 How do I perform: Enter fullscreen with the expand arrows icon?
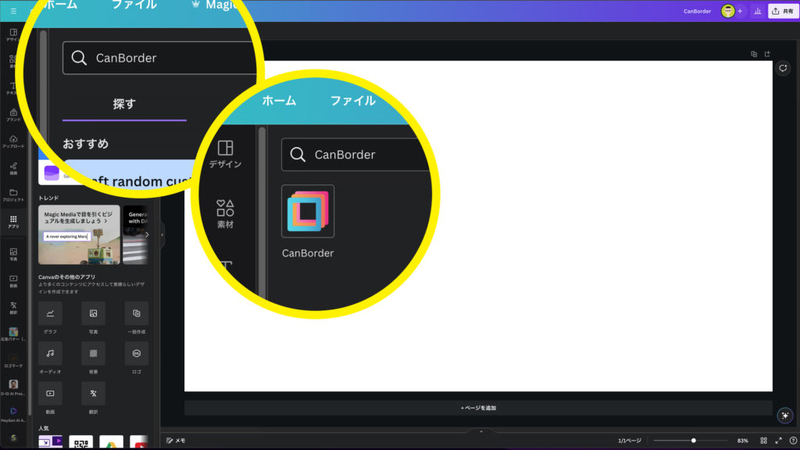coord(779,440)
